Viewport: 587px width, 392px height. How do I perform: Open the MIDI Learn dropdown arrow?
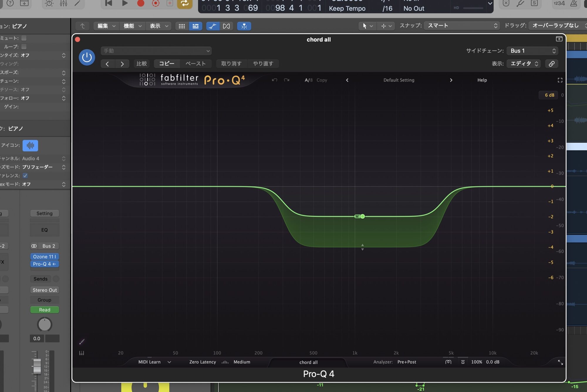(169, 362)
